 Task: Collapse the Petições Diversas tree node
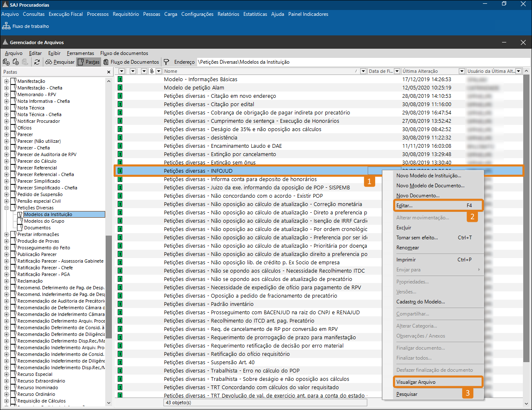click(6, 208)
